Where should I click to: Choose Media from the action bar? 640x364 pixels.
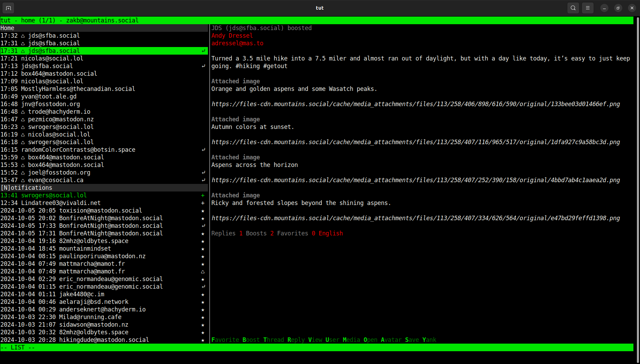click(351, 340)
